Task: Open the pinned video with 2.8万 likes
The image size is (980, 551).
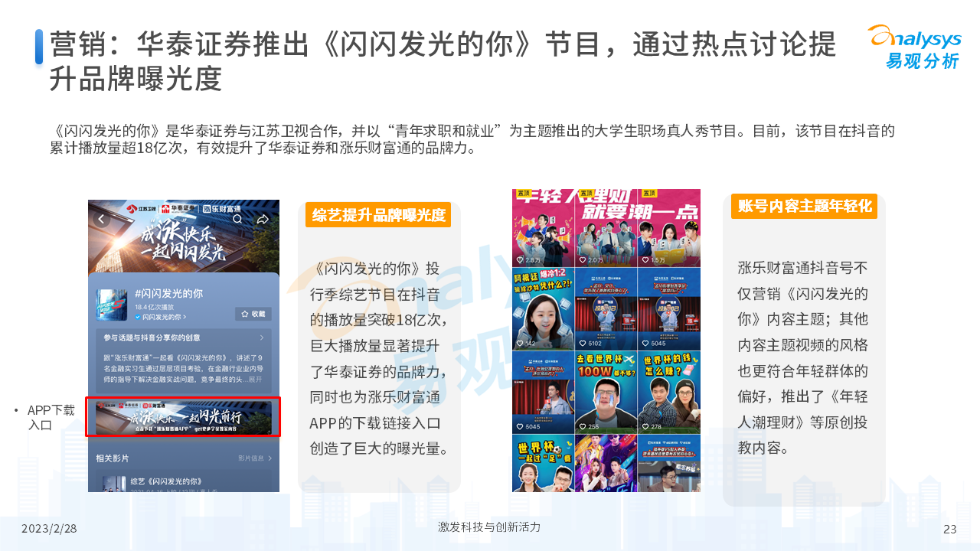Action: 543,228
